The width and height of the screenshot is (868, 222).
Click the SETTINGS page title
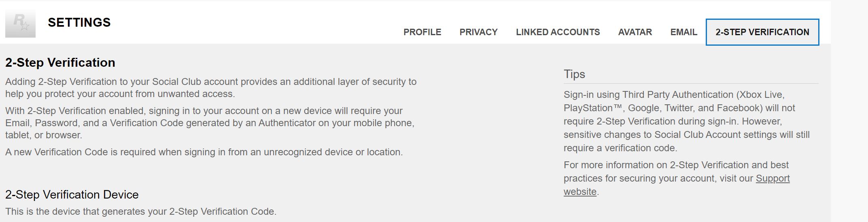pos(79,23)
